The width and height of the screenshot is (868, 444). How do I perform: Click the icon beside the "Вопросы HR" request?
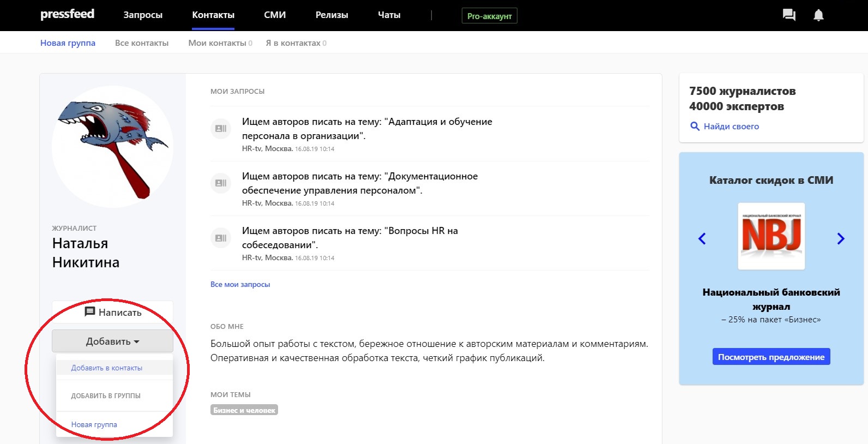[221, 238]
